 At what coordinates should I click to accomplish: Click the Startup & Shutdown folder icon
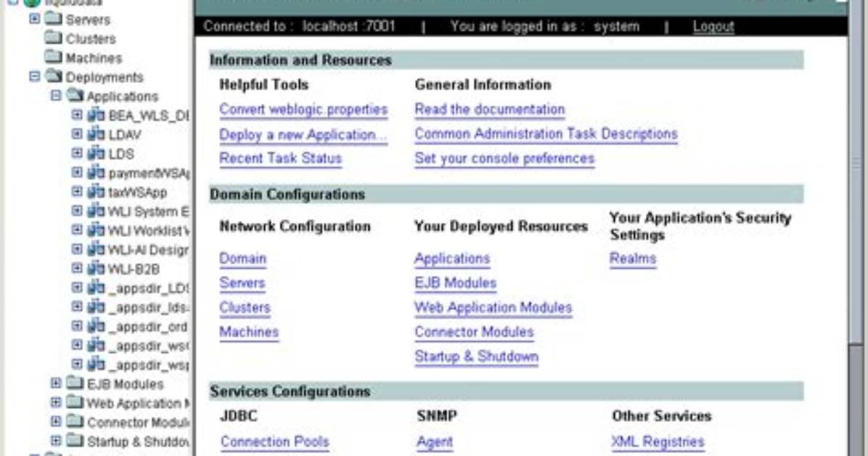click(x=74, y=441)
